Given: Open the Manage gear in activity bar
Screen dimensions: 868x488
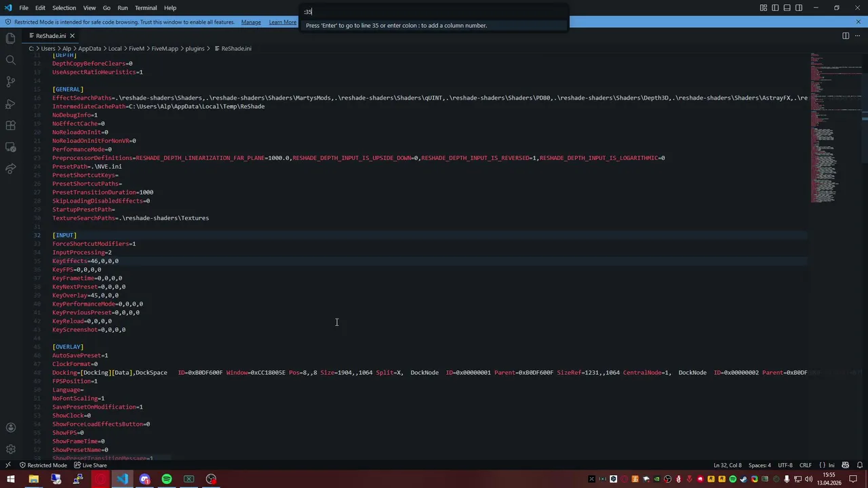Looking at the screenshot, I should tap(10, 449).
